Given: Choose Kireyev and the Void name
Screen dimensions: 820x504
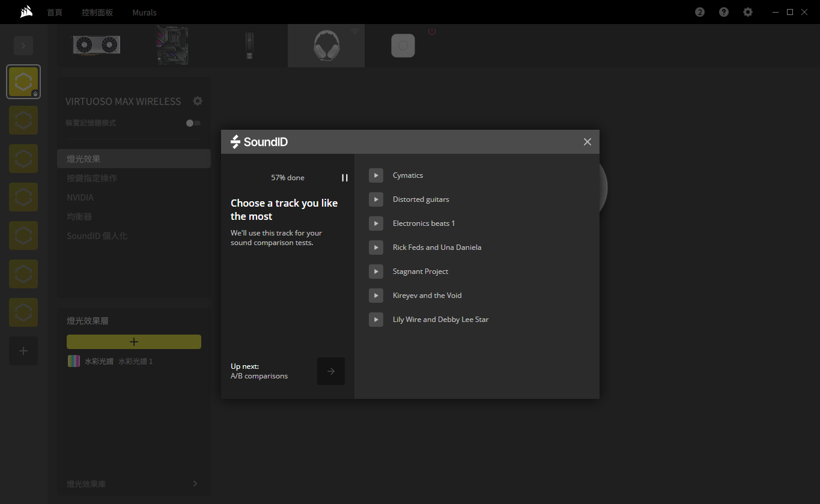Looking at the screenshot, I should 427,296.
